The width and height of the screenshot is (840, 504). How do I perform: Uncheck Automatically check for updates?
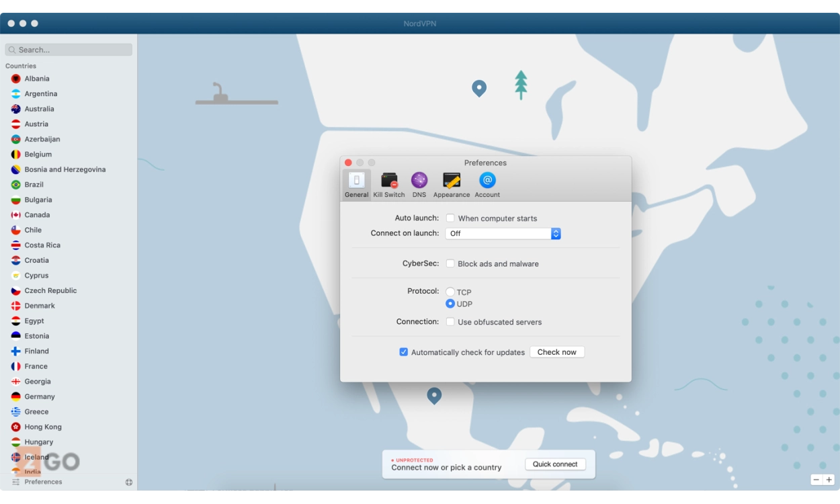403,352
